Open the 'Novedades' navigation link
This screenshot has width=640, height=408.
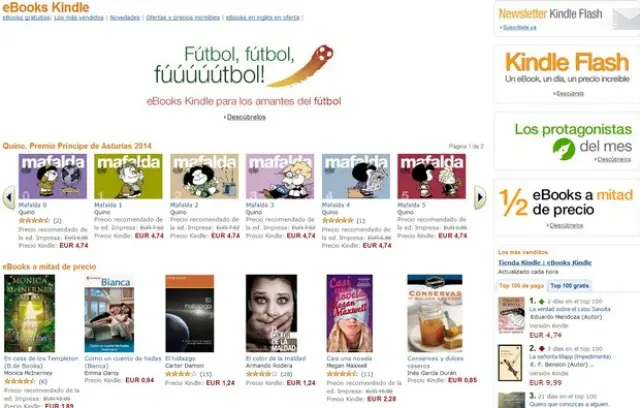[124, 18]
